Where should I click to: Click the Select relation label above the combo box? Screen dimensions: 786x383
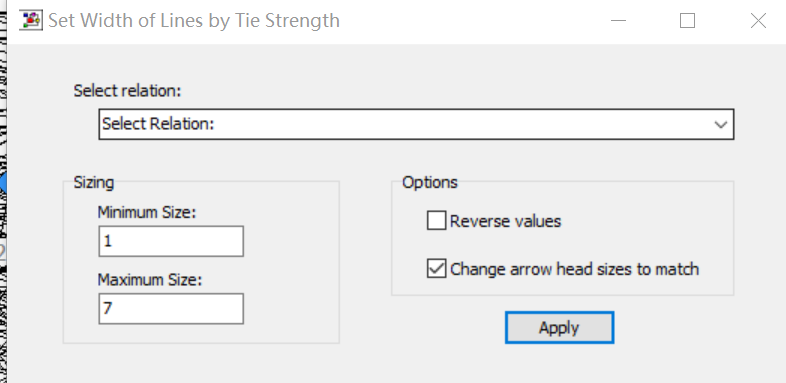click(x=127, y=91)
